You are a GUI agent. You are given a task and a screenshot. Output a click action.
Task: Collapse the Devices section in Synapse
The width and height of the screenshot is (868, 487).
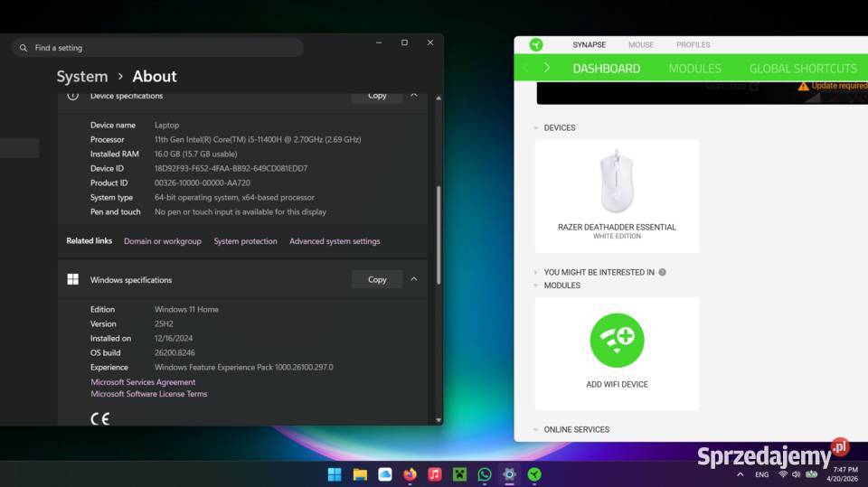tap(536, 128)
